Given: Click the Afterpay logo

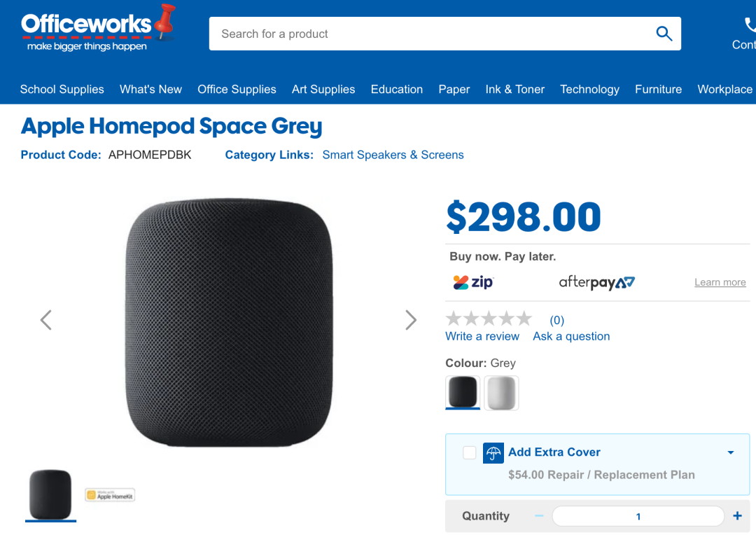Looking at the screenshot, I should (x=597, y=282).
